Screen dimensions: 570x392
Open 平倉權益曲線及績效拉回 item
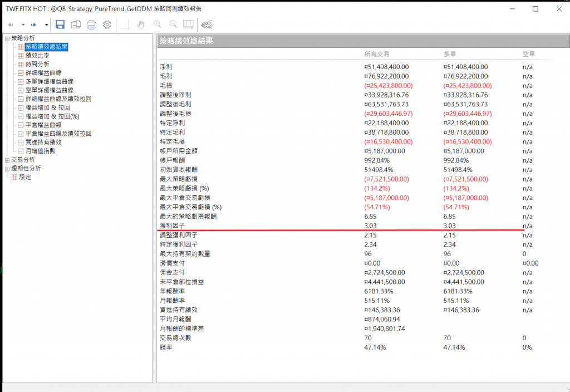click(58, 134)
